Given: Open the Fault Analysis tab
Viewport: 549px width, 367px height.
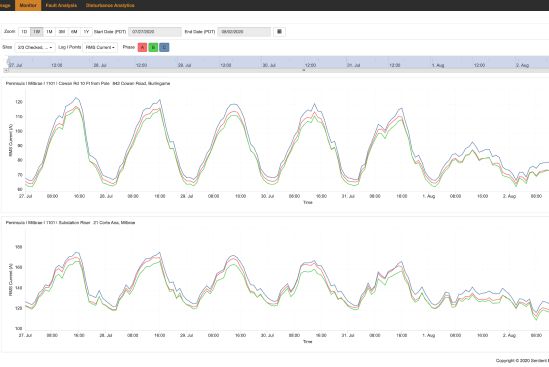Looking at the screenshot, I should coord(61,5).
